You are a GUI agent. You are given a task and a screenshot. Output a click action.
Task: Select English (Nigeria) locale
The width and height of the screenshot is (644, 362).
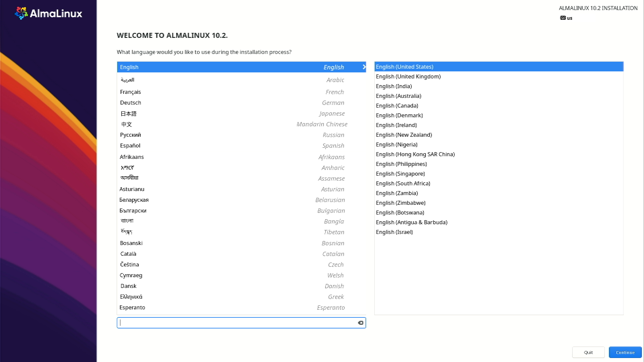coord(499,144)
